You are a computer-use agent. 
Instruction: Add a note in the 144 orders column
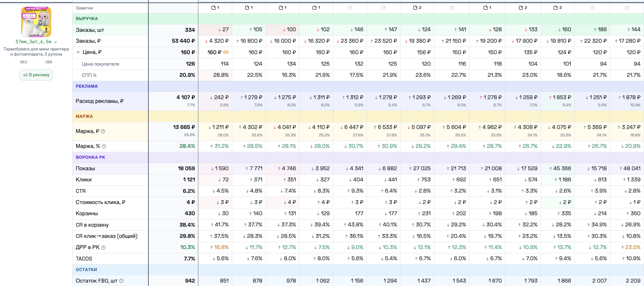point(626,8)
